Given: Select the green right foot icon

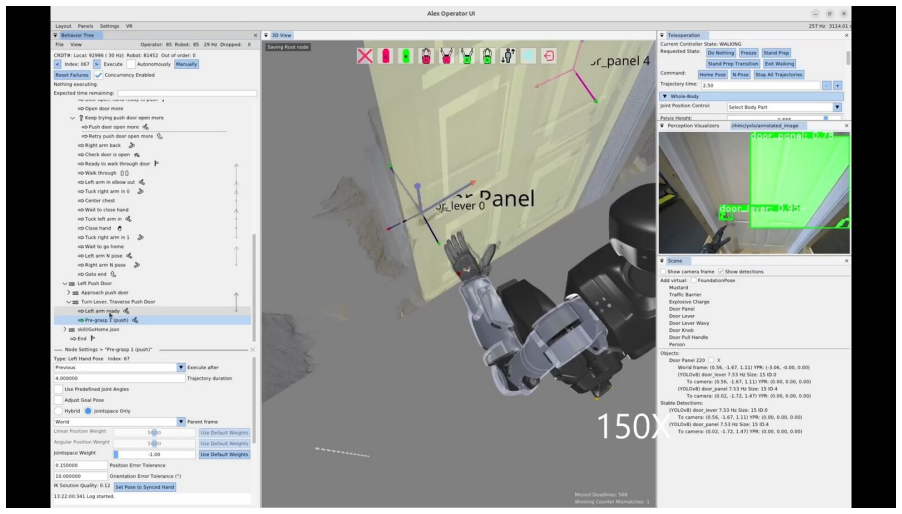Looking at the screenshot, I should tap(406, 56).
